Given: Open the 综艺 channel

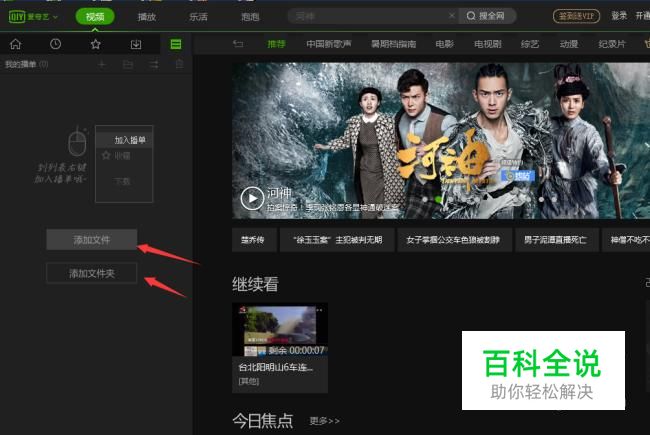Looking at the screenshot, I should (529, 44).
